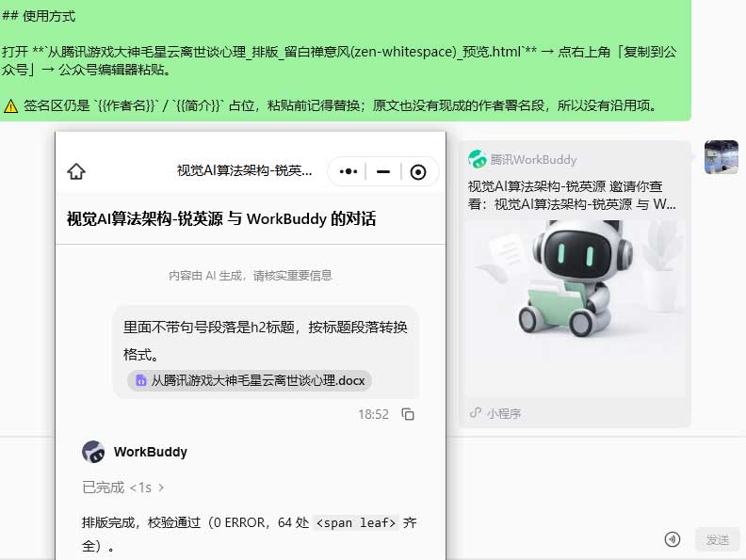746x560 pixels.
Task: Close the mini program with the circle icon
Action: point(417,171)
